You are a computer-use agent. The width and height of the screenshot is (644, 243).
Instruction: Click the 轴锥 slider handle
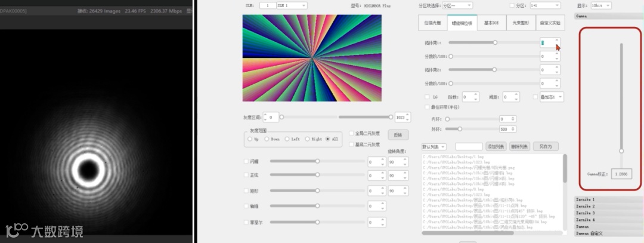(317, 205)
